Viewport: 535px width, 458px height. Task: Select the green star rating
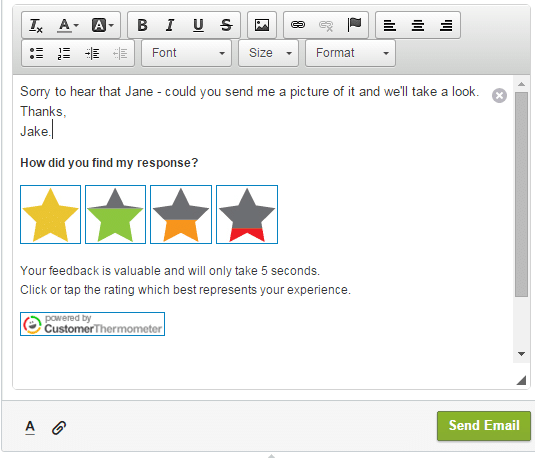(115, 215)
